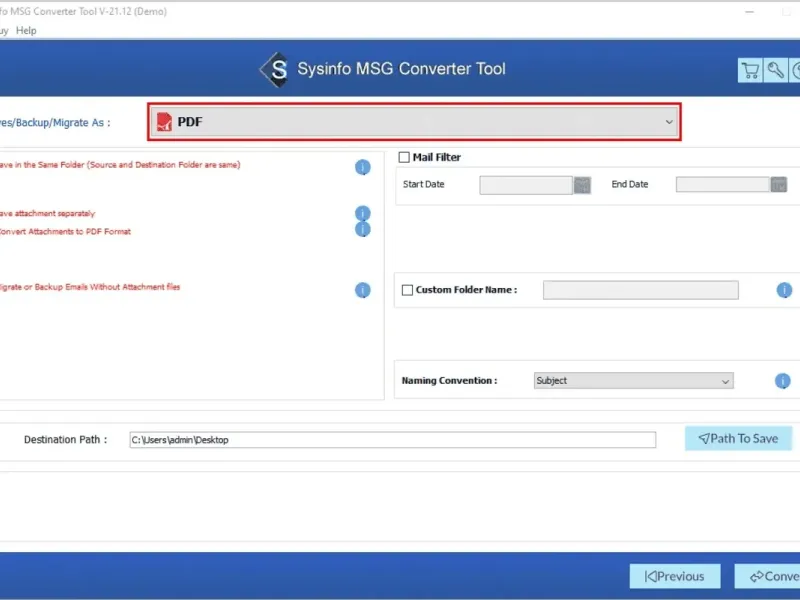Viewport: 800px width, 600px height.
Task: Tick the Custom Folder Name checkbox
Action: 407,290
